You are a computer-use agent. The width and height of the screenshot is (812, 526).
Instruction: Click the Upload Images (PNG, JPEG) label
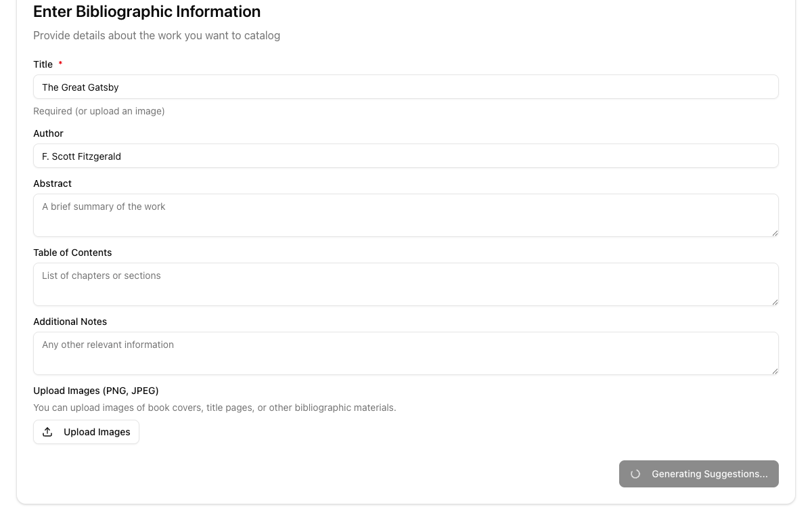[x=95, y=391]
